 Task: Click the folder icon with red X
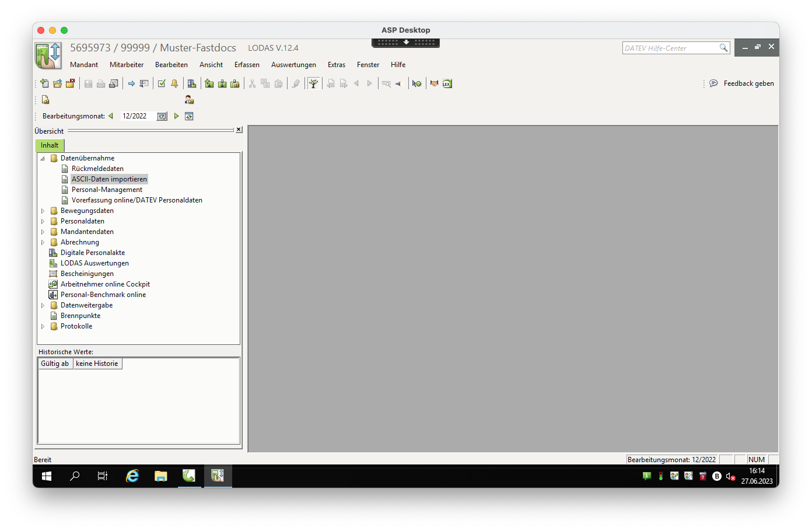[x=70, y=83]
